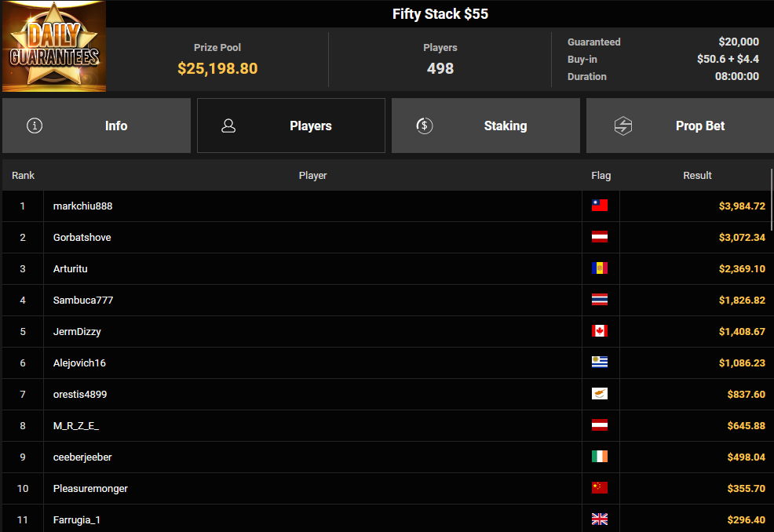Click the Prop Bet tab's hexagon icon
This screenshot has width=774, height=532.
click(623, 126)
